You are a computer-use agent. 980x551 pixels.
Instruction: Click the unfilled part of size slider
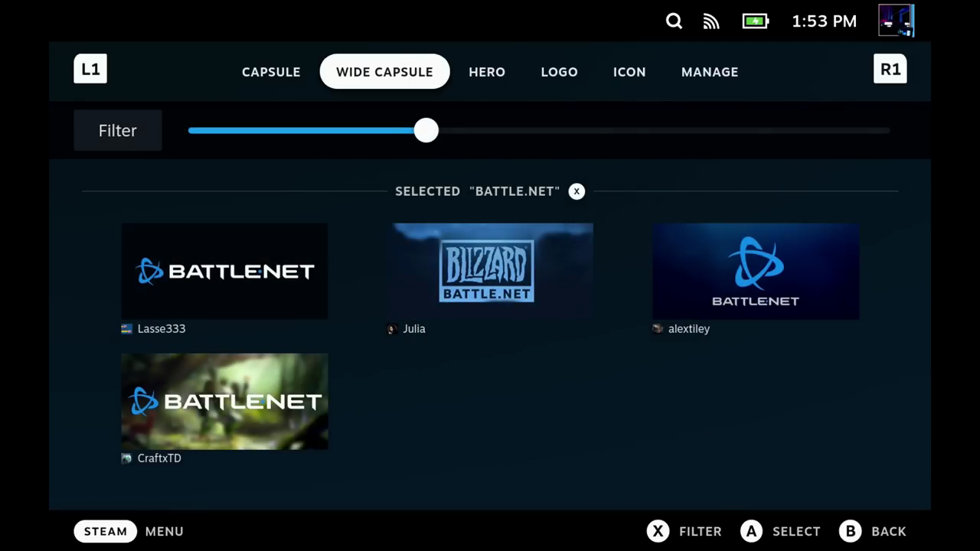(x=664, y=131)
